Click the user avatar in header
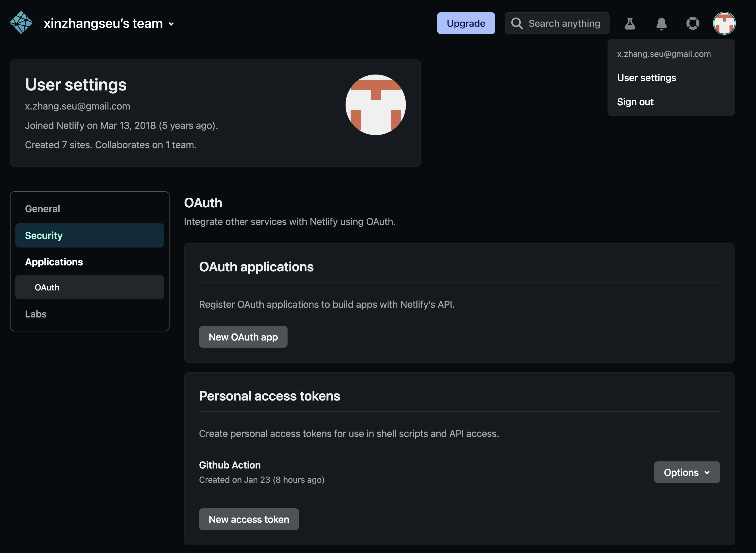Image resolution: width=756 pixels, height=553 pixels. (x=724, y=23)
